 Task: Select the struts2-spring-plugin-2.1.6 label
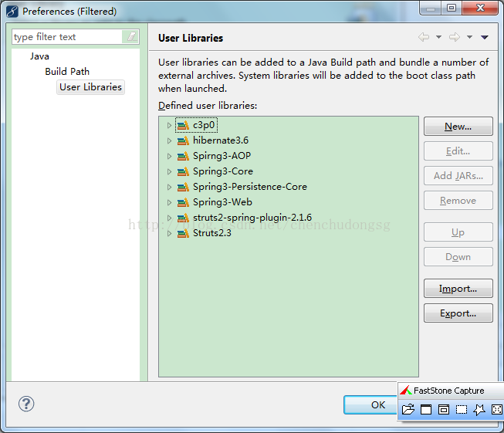pyautogui.click(x=252, y=218)
